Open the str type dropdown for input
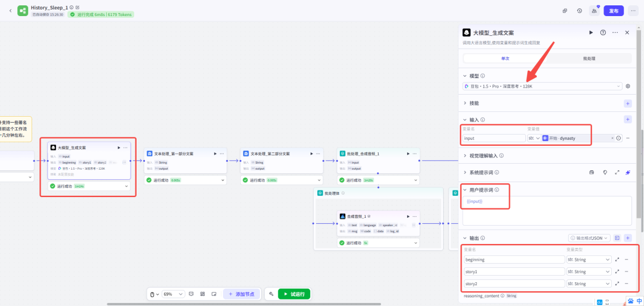644x306 pixels. (534, 138)
